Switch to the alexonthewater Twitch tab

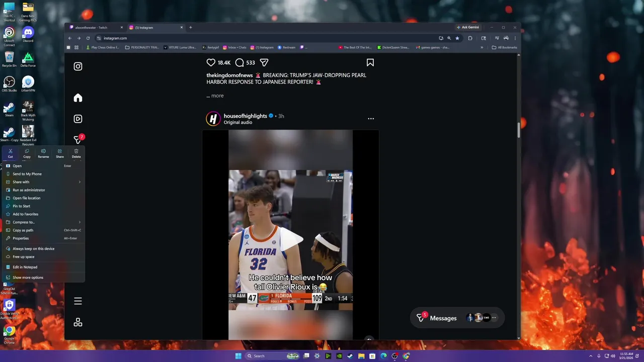point(96,28)
